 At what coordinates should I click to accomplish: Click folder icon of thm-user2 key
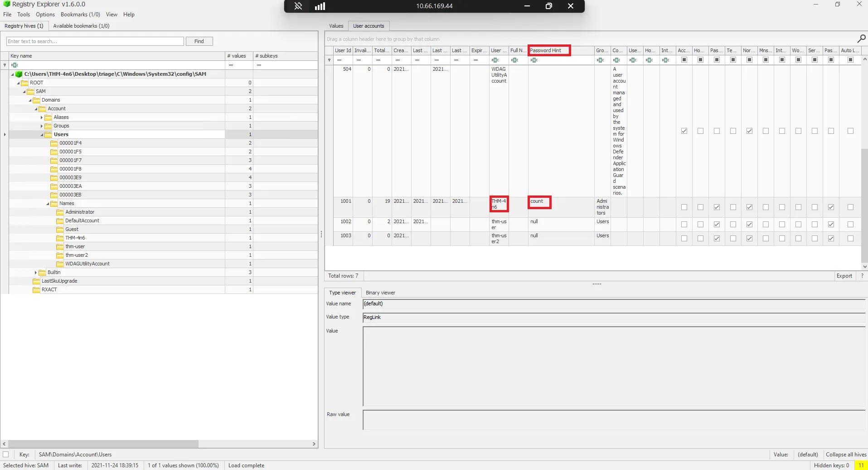(x=60, y=255)
